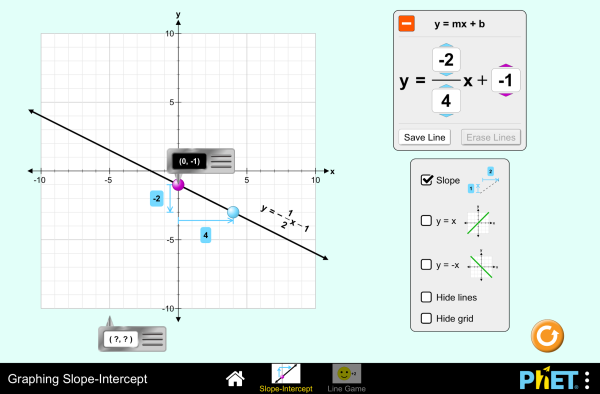Screen dimensions: 600x394
Task: Click the slope triangle icon beside Slope
Action: pyautogui.click(x=483, y=180)
